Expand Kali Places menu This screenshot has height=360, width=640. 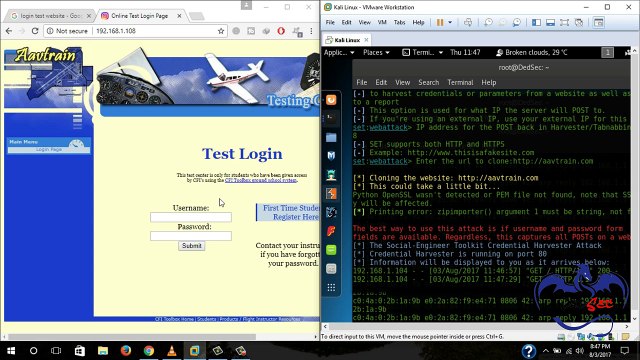376,53
